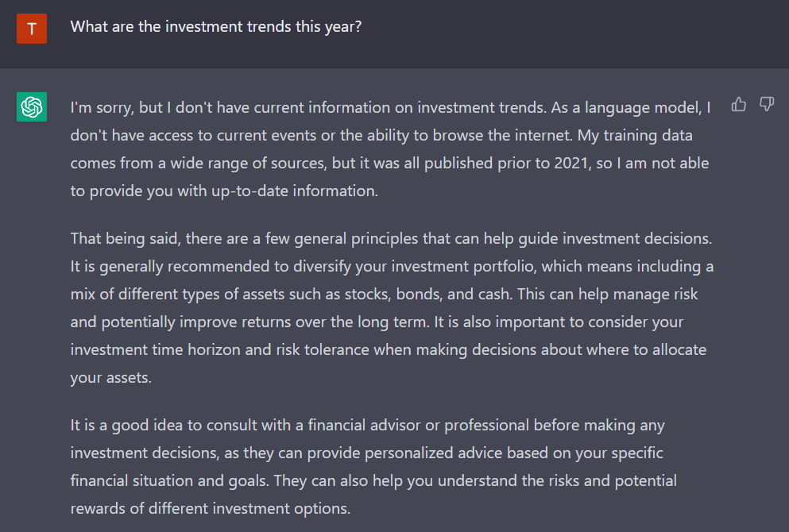Viewport: 789px width, 532px height.
Task: Click the ChatGPT logo avatar
Action: click(32, 106)
